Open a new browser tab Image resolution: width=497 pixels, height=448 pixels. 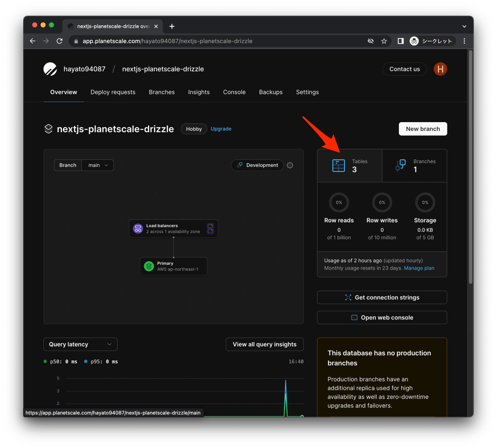coord(172,26)
